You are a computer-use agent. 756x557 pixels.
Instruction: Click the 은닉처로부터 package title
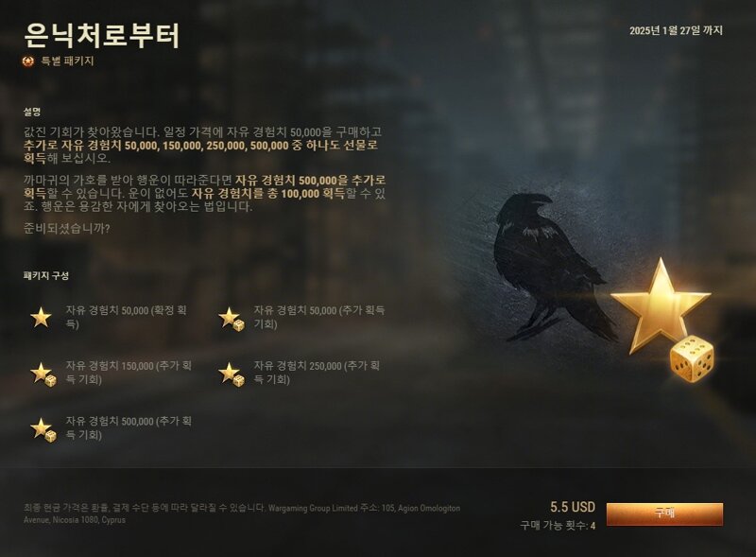(x=102, y=35)
